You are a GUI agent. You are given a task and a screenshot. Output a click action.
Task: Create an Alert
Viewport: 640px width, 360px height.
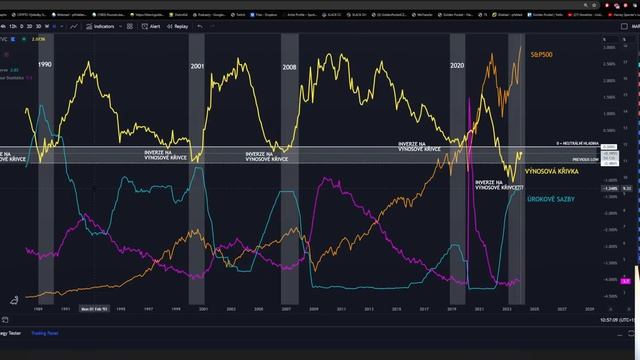[x=151, y=26]
